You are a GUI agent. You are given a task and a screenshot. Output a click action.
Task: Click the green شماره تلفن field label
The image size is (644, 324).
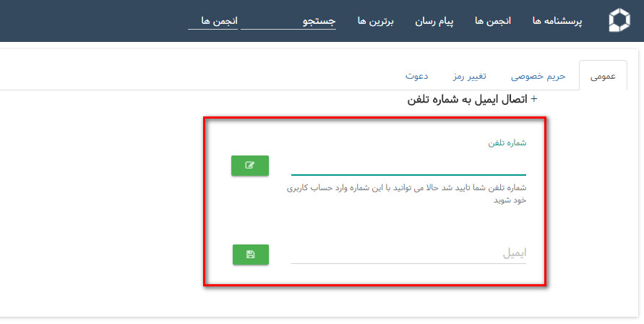[x=507, y=142]
